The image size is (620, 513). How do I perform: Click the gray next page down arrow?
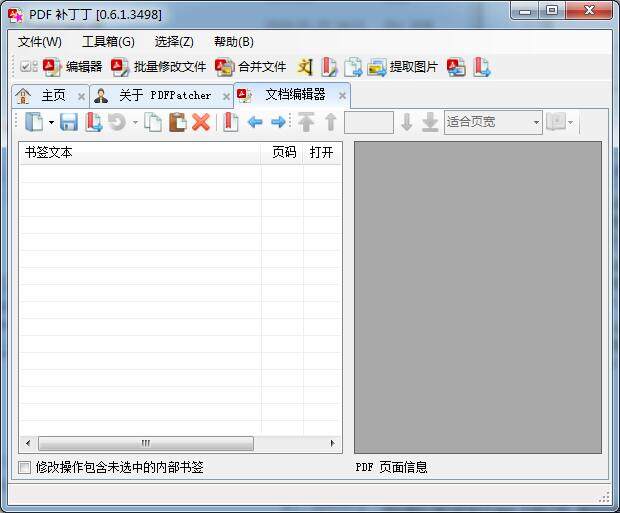click(x=407, y=122)
